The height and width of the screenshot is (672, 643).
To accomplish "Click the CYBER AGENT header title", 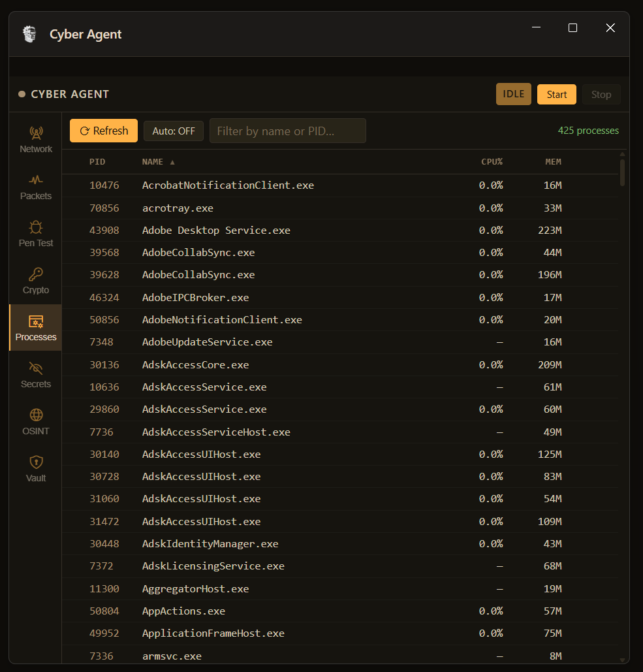I will (70, 94).
